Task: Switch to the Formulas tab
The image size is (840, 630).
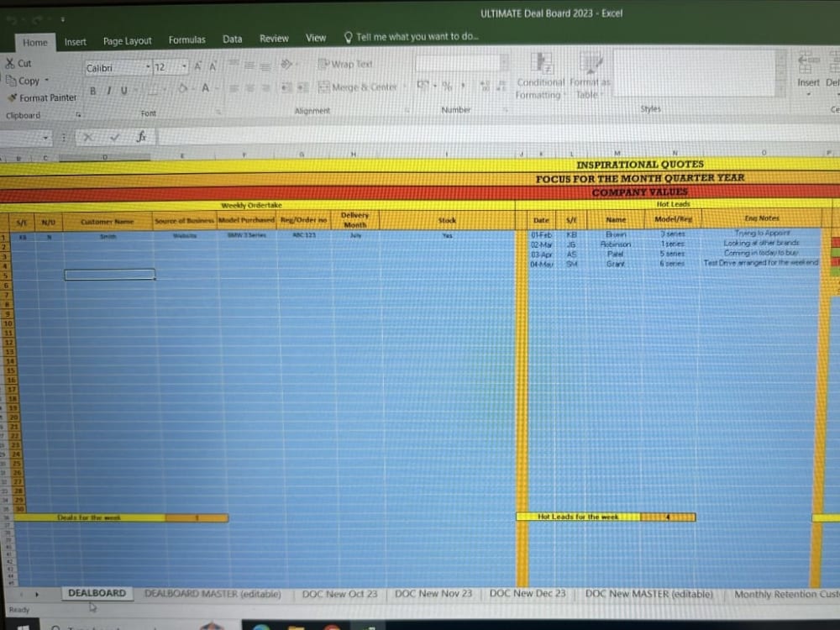Action: pyautogui.click(x=187, y=39)
